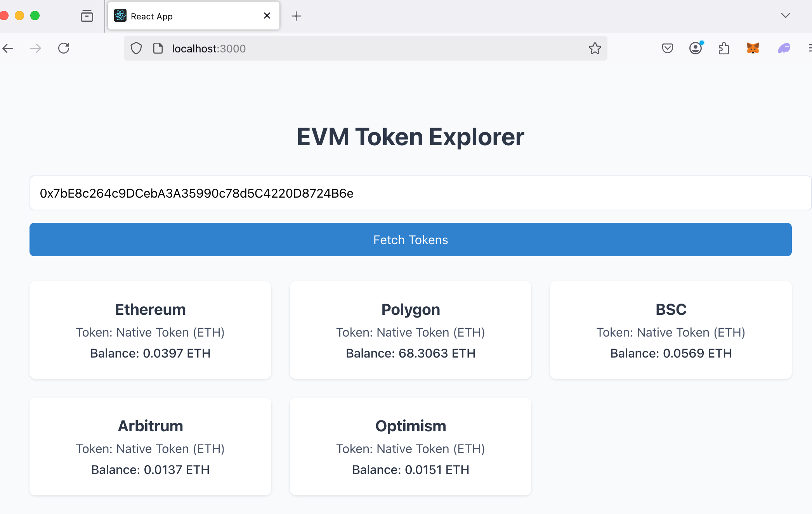Click the React logo favicon on the tab
The image size is (812, 514).
click(x=120, y=16)
